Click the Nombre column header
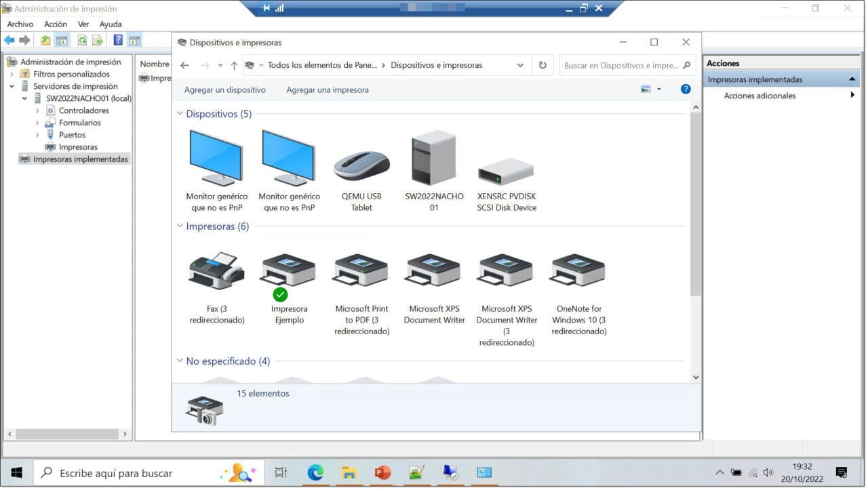This screenshot has width=868, height=490. click(155, 64)
